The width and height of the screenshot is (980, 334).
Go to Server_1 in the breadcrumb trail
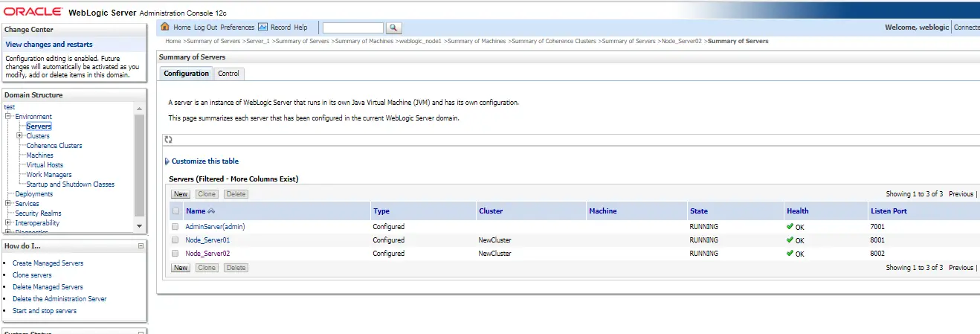pos(258,41)
